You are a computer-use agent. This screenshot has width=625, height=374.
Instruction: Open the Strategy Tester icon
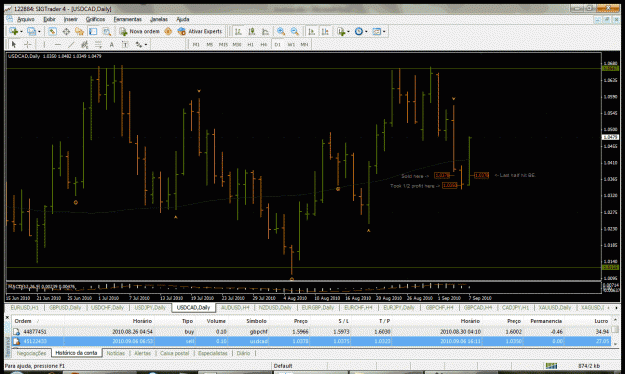click(106, 31)
